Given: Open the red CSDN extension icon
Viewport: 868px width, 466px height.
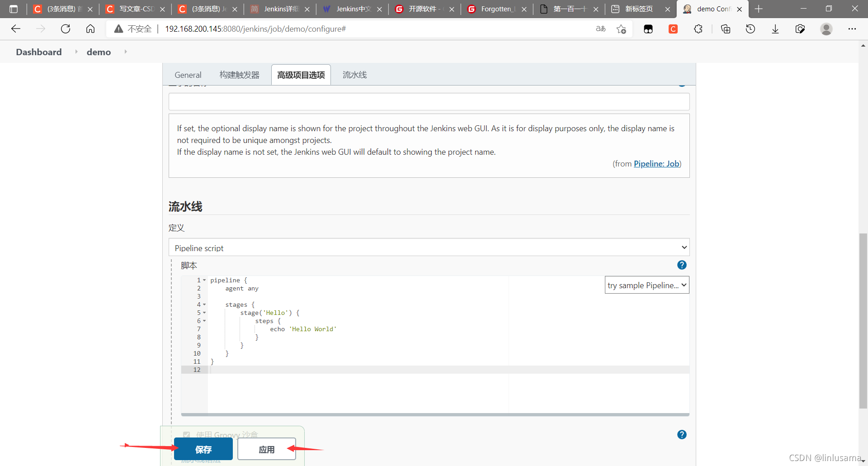Looking at the screenshot, I should (673, 29).
